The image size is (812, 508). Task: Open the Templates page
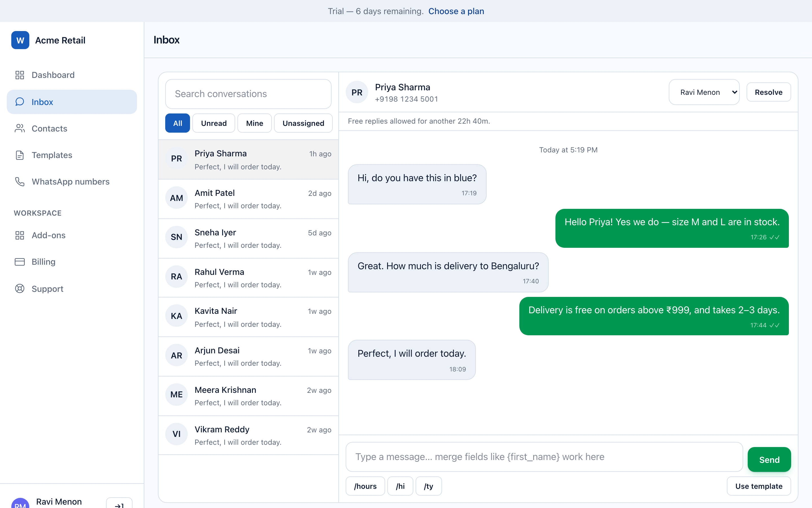[x=72, y=155]
